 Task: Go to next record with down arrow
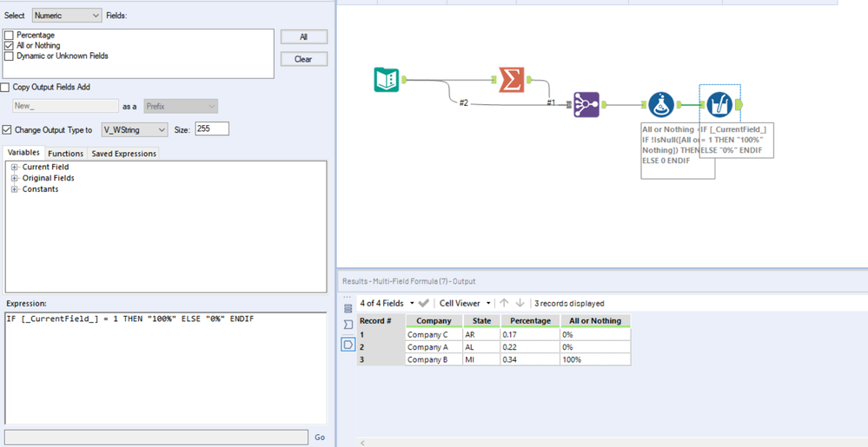[520, 303]
